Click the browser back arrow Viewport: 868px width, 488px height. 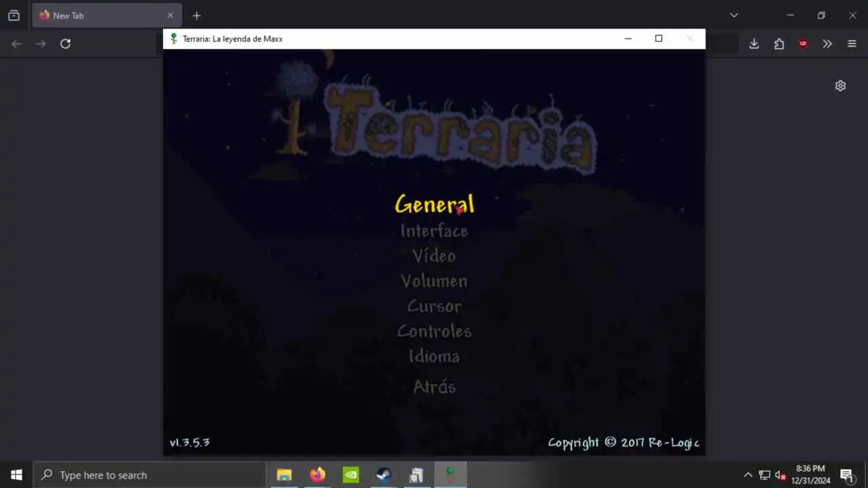pyautogui.click(x=17, y=43)
